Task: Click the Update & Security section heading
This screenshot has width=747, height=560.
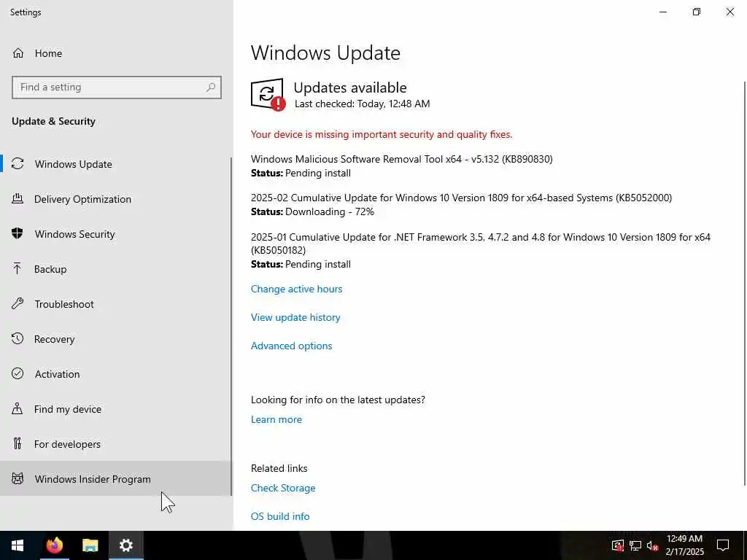Action: (53, 122)
